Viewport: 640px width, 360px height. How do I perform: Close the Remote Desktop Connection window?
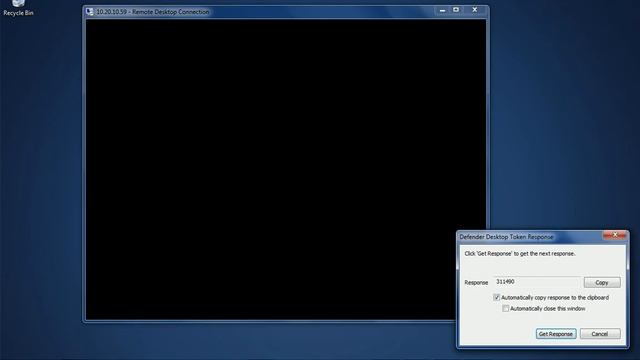[x=474, y=10]
